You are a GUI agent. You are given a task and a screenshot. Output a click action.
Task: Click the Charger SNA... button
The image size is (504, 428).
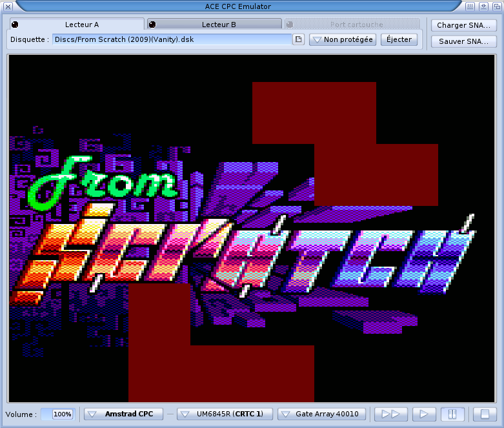pos(464,25)
